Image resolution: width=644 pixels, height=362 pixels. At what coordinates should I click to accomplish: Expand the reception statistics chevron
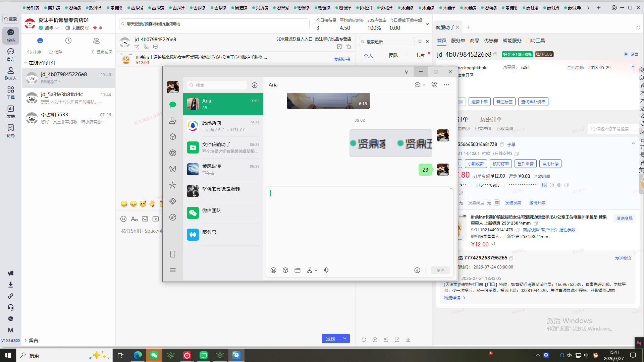pos(427,24)
